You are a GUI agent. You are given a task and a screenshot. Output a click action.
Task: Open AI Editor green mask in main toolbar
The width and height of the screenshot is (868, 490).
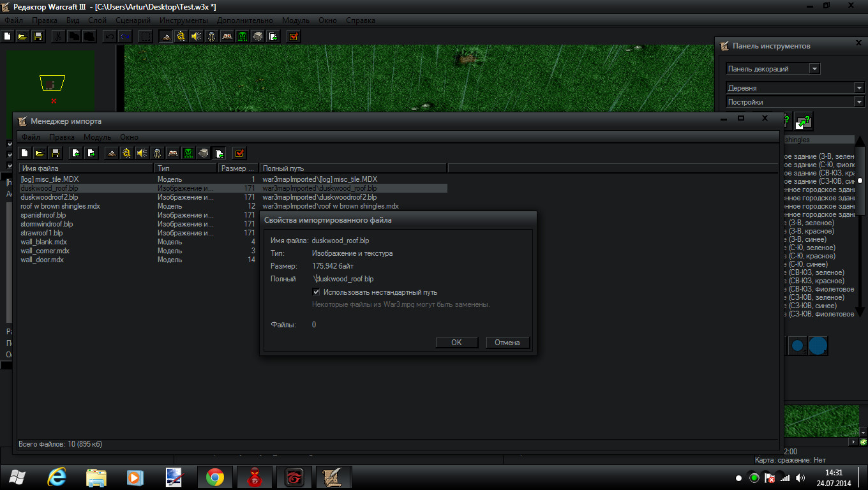tap(243, 36)
